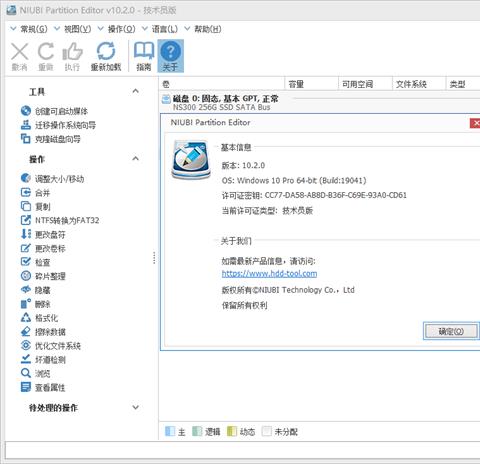Select 浏览 (Explore) operation
Viewport: 480px width, 464px height.
tap(35, 373)
